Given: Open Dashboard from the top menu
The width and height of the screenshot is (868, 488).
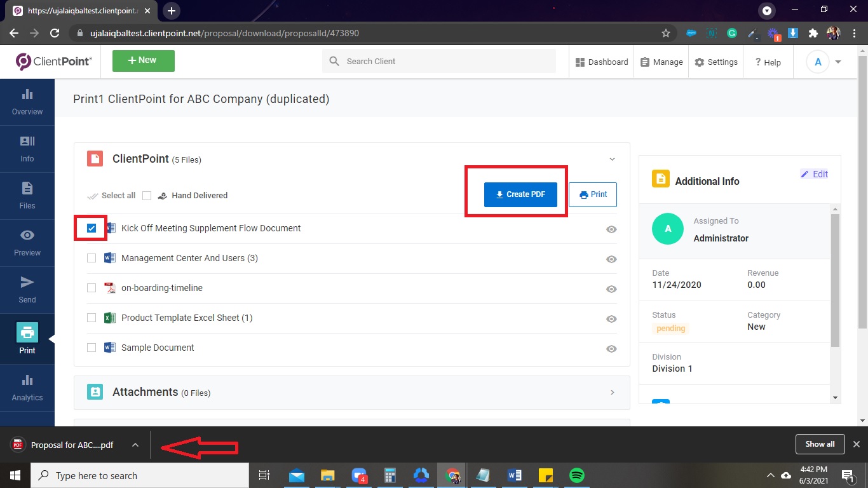Looking at the screenshot, I should 602,62.
